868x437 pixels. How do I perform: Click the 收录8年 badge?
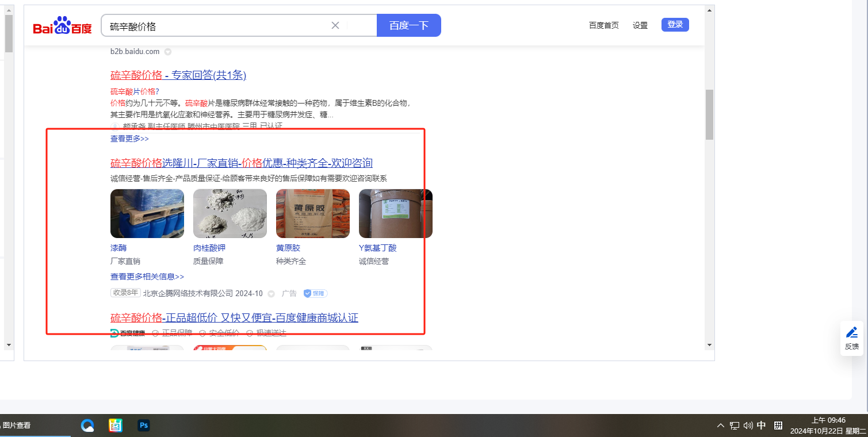(x=125, y=293)
